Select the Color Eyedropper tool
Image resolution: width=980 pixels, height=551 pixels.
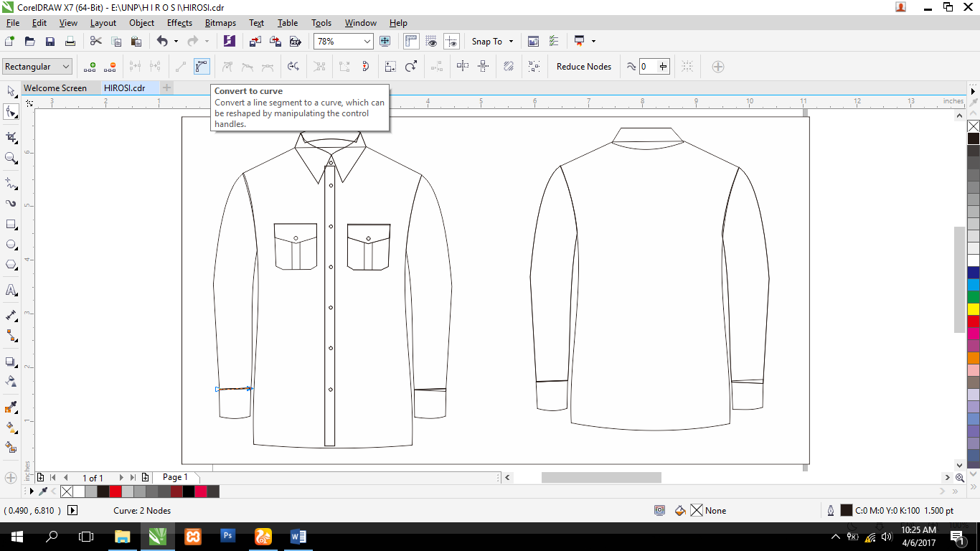pos(11,408)
